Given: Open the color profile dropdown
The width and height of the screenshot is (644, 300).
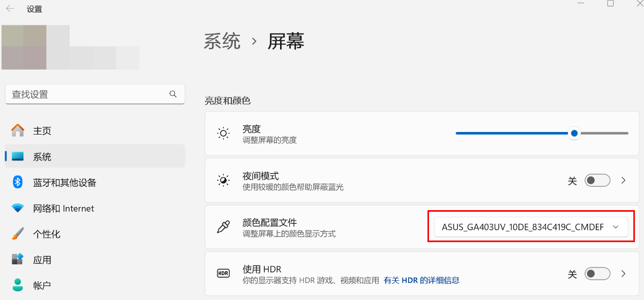Looking at the screenshot, I should [531, 227].
